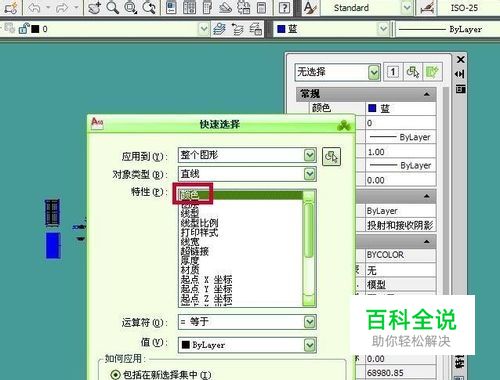
Task: Click the ISO-25 dimension style box
Action: tap(468, 8)
